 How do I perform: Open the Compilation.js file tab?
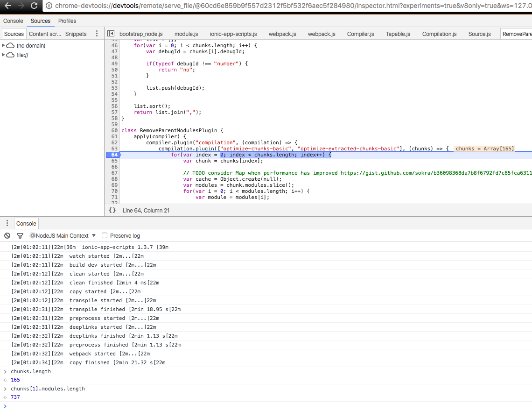(440, 34)
